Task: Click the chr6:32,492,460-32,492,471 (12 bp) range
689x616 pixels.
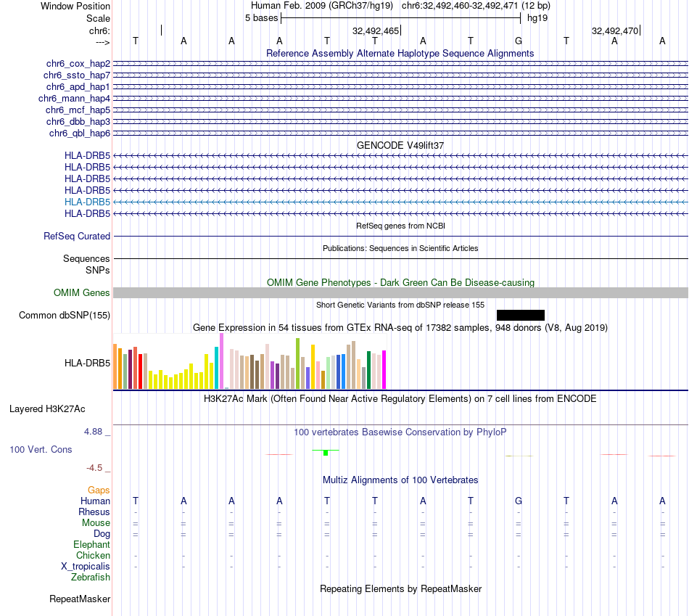Action: pos(476,6)
